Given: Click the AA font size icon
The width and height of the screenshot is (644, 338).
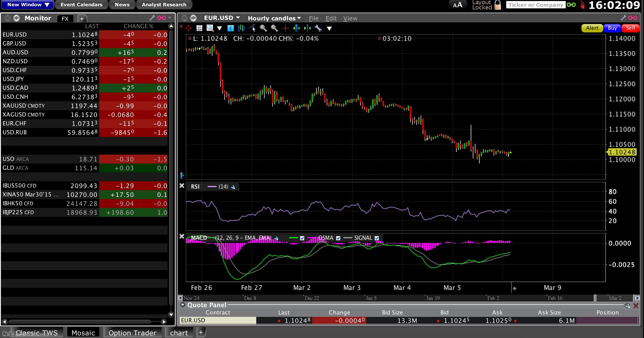Looking at the screenshot, I should click(457, 5).
